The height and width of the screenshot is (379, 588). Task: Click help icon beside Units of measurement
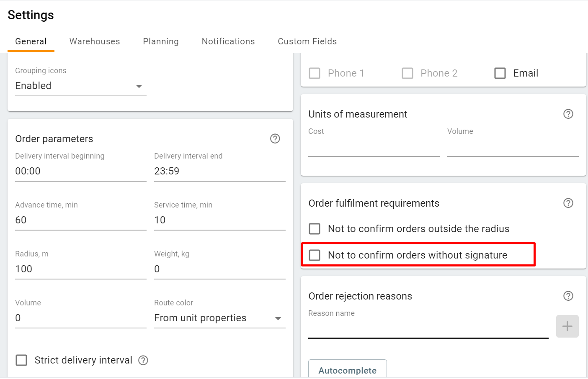pos(568,114)
